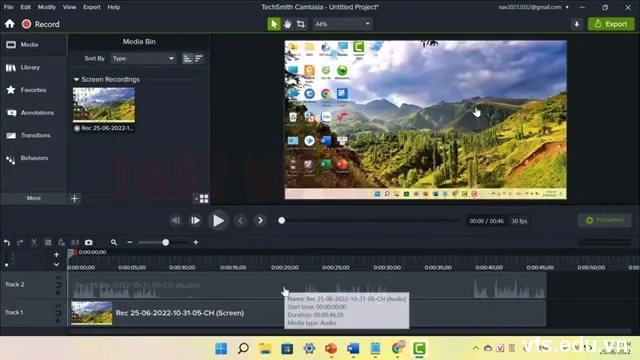Switch to the Media tab
The image size is (640, 360).
[x=33, y=44]
